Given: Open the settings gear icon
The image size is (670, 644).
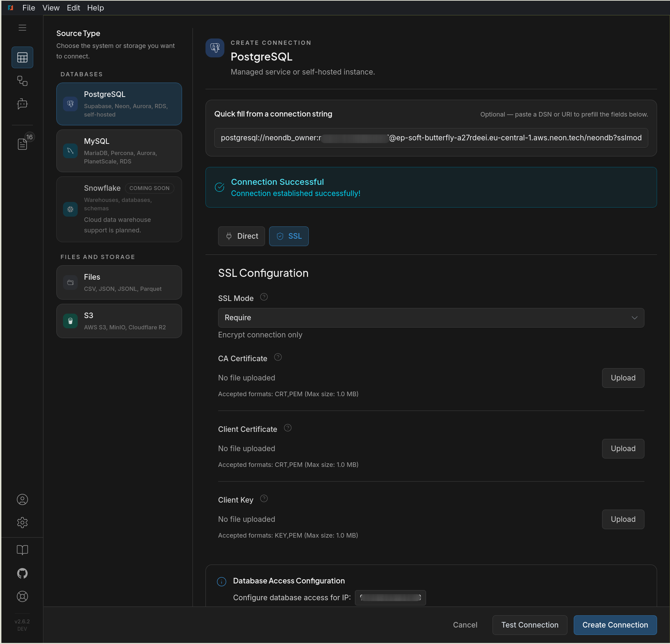Looking at the screenshot, I should pos(22,523).
